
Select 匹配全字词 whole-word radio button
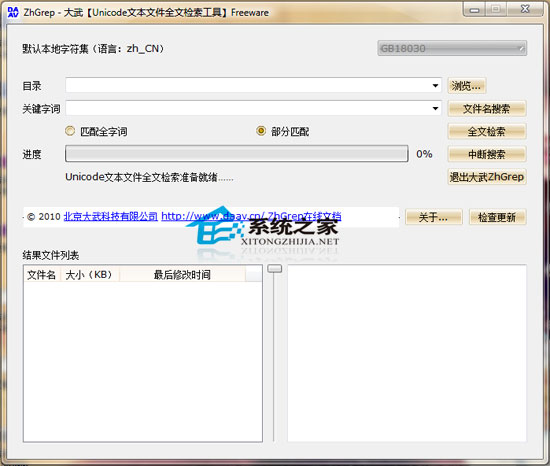70,131
